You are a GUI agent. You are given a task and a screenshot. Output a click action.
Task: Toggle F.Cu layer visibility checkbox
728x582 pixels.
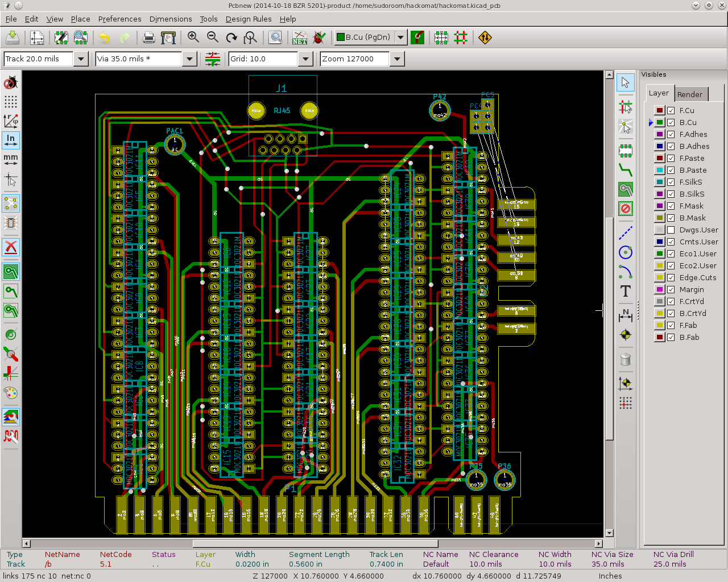click(x=671, y=110)
